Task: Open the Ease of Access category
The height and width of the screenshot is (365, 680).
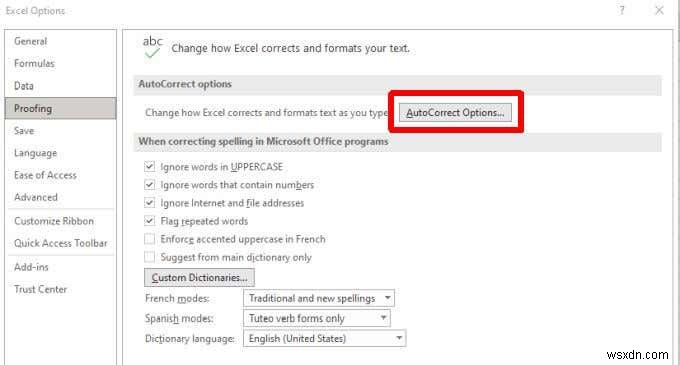Action: [60, 175]
